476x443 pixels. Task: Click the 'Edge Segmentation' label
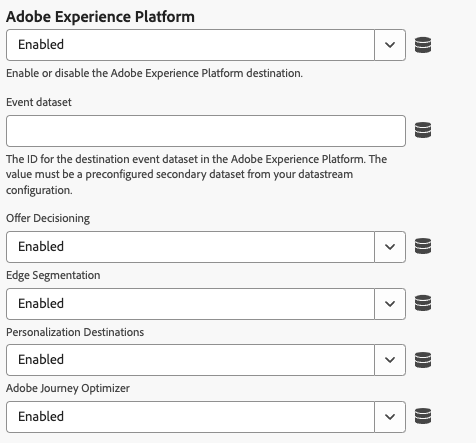tap(53, 275)
